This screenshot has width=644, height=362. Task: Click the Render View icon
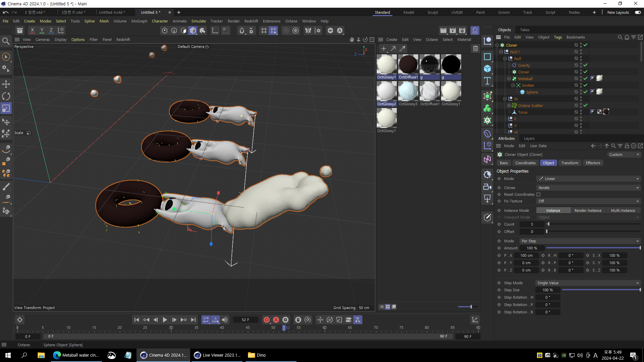[443, 31]
